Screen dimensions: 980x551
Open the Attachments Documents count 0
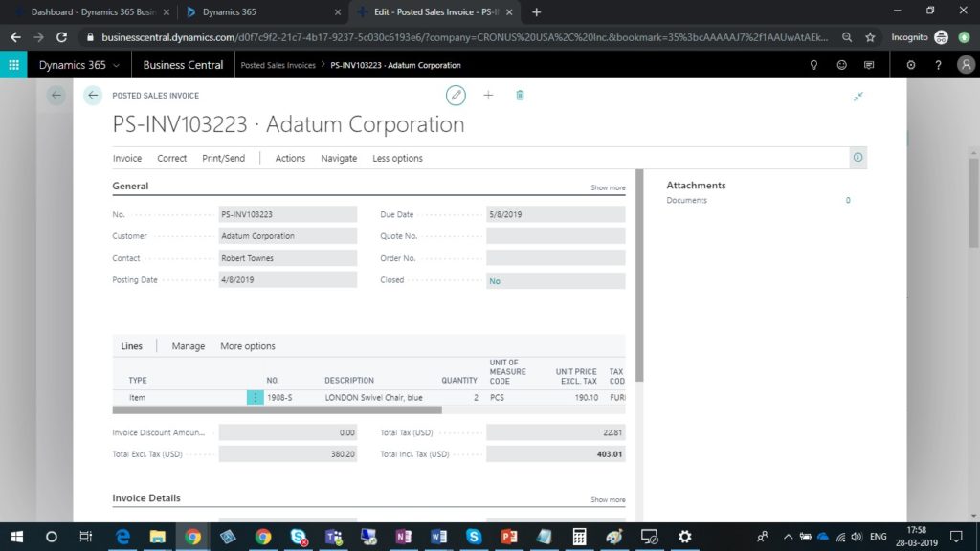pos(848,201)
